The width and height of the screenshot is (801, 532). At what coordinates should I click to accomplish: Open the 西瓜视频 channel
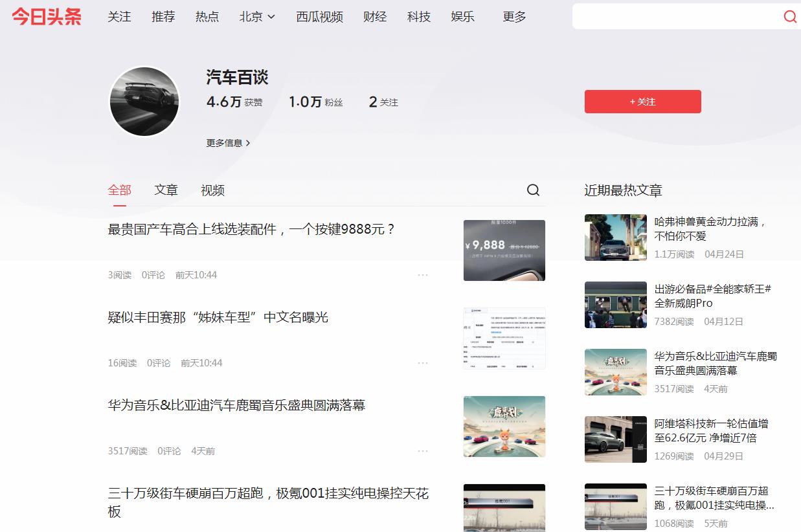click(x=319, y=17)
